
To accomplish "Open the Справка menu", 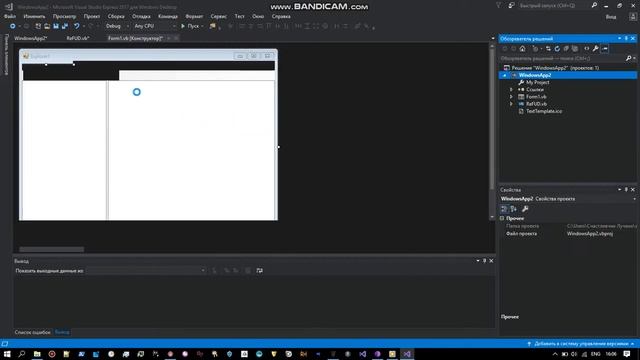I will pyautogui.click(x=281, y=16).
